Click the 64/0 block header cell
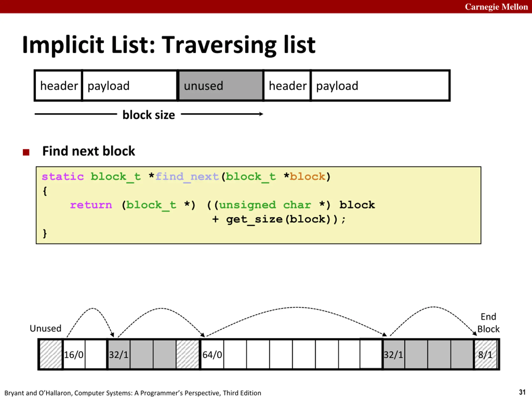 [212, 354]
